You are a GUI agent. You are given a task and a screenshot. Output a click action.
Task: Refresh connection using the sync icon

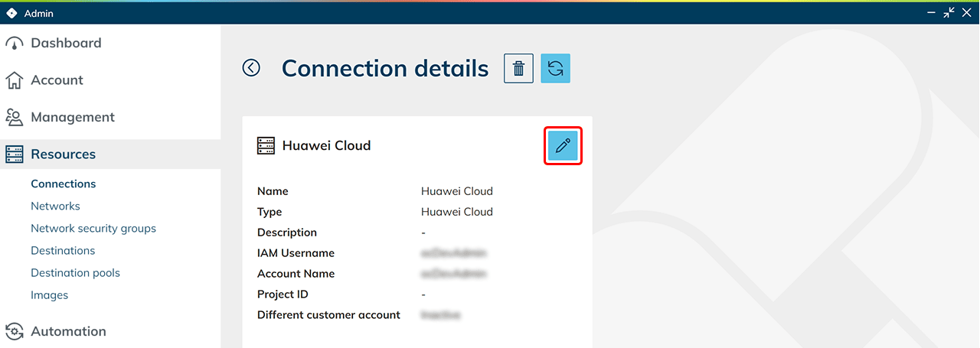(x=555, y=69)
